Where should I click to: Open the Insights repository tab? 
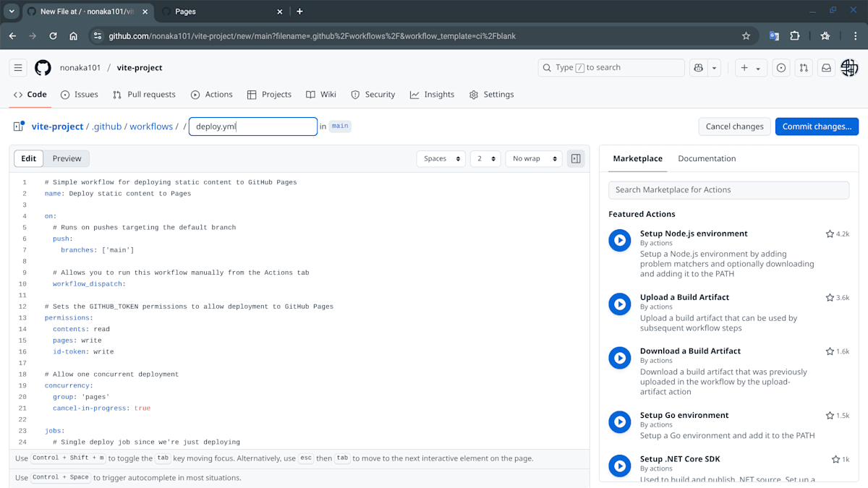(x=433, y=95)
